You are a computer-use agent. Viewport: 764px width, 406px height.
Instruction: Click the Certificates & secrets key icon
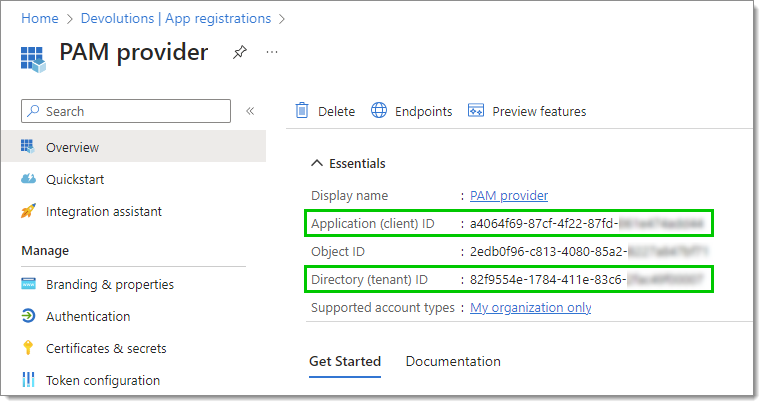pyautogui.click(x=28, y=348)
